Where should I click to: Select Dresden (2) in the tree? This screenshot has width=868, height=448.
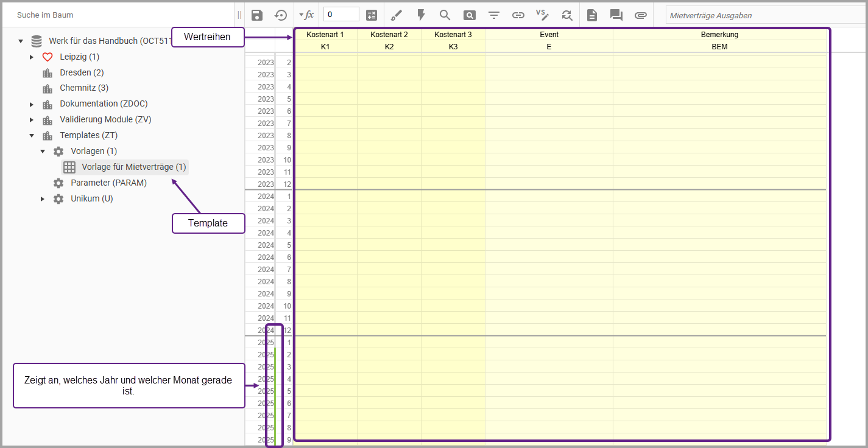coord(82,72)
